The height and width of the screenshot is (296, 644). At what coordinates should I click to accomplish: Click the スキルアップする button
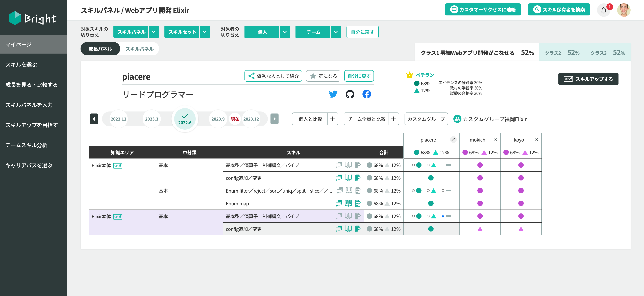pos(588,79)
